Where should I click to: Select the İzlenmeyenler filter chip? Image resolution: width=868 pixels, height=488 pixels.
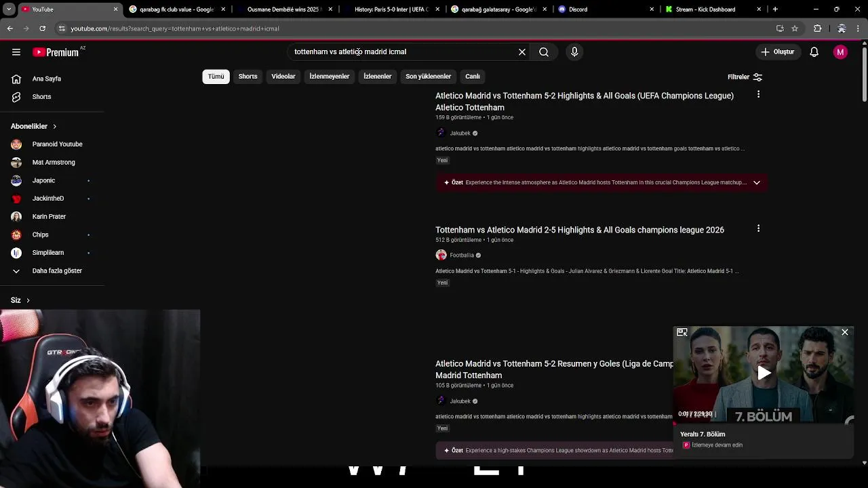click(x=330, y=77)
